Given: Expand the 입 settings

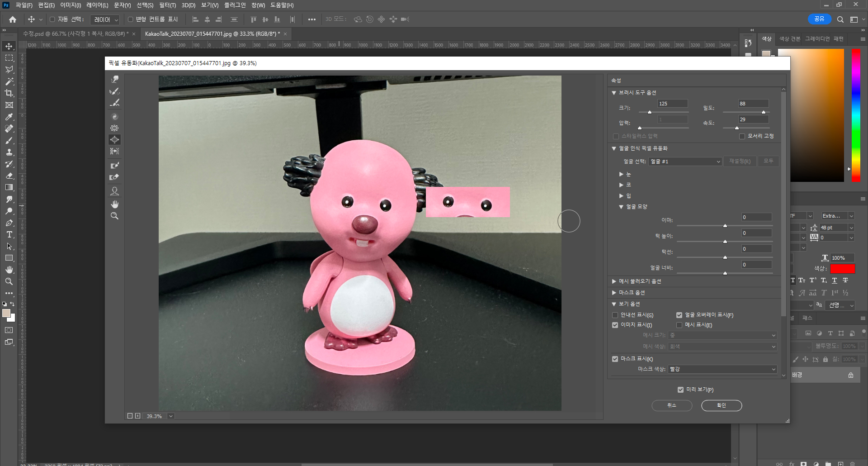Looking at the screenshot, I should point(621,195).
